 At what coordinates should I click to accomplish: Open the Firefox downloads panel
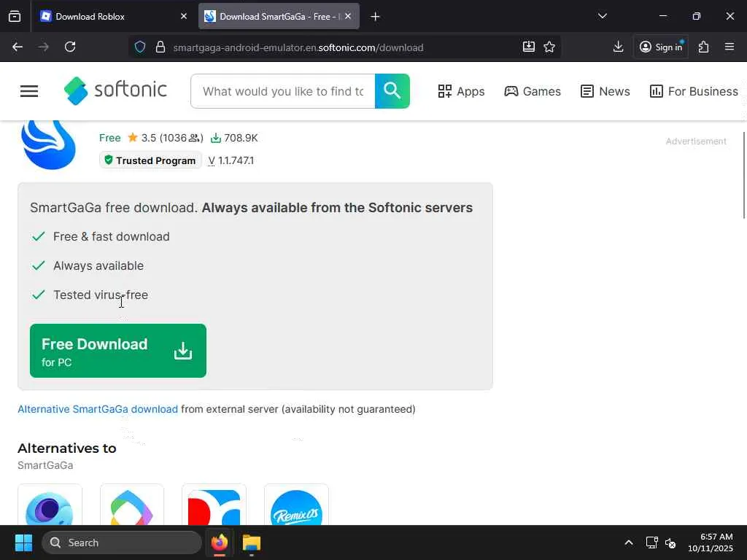tap(619, 47)
